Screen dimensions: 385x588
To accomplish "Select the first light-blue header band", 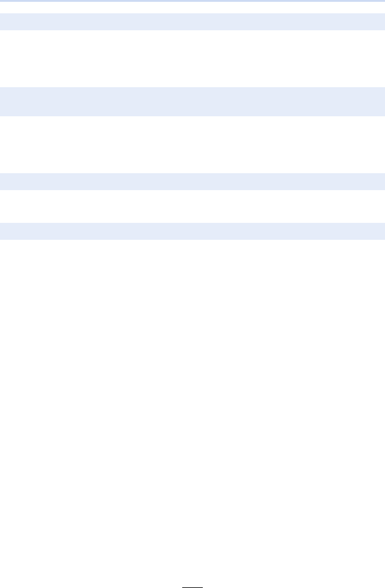I will [192, 22].
